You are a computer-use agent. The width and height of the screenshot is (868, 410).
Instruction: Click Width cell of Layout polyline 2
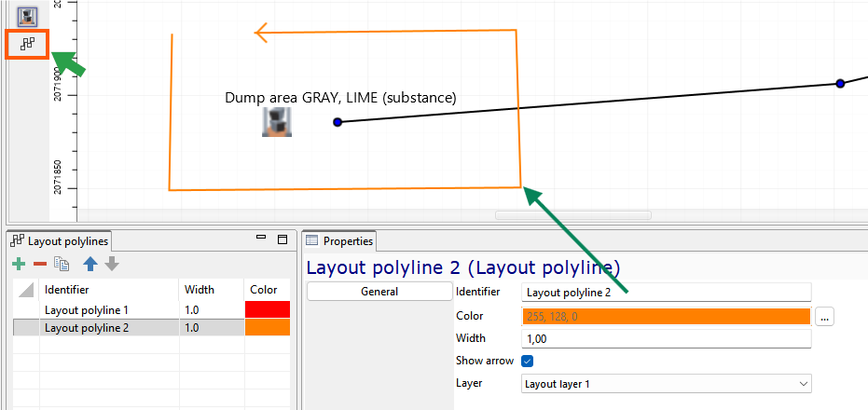point(212,328)
